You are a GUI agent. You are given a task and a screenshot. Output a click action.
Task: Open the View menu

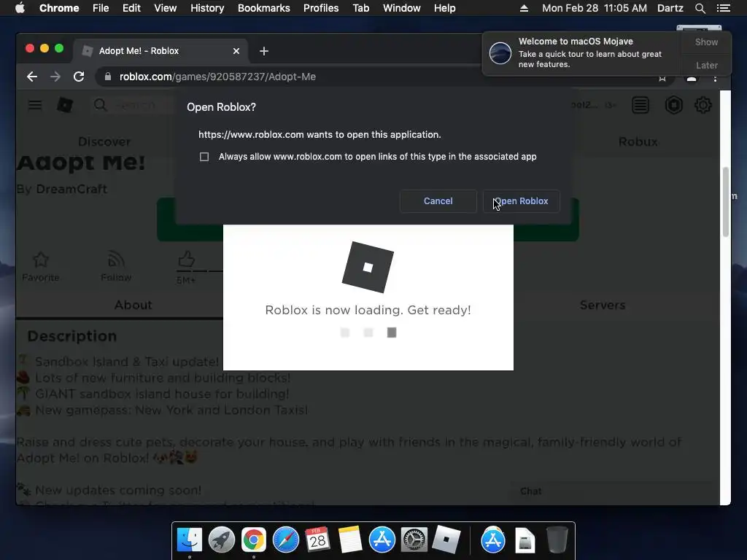coord(166,8)
